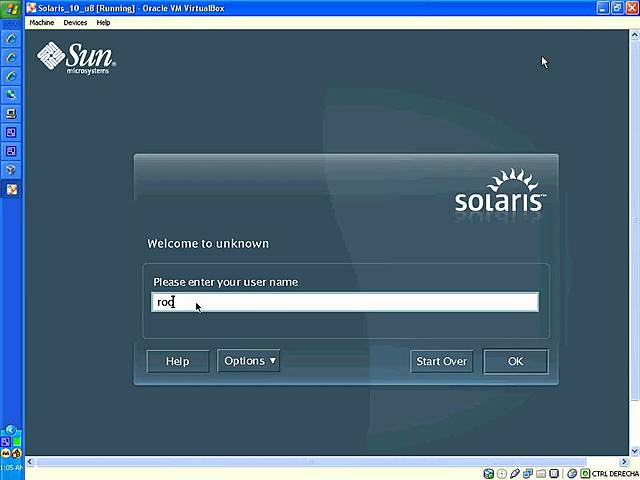
Task: Click the taskbar clock
Action: coord(11,467)
